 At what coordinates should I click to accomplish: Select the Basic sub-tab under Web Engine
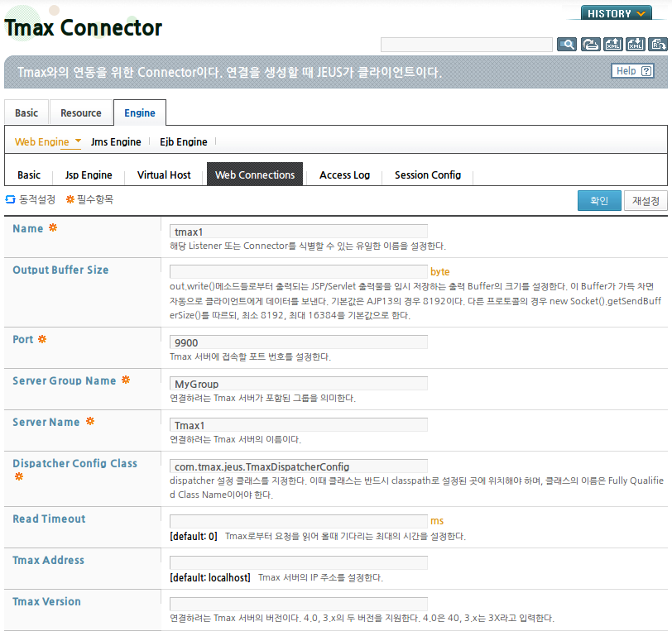pos(29,175)
